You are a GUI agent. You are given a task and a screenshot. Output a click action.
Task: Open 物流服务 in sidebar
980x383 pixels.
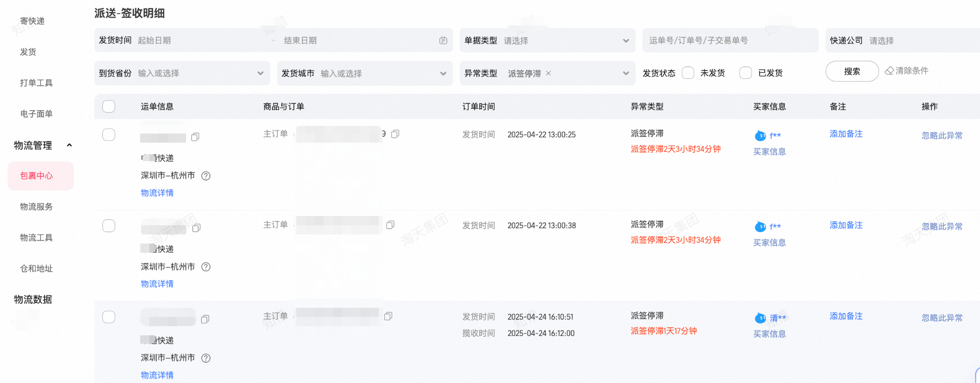coord(36,207)
